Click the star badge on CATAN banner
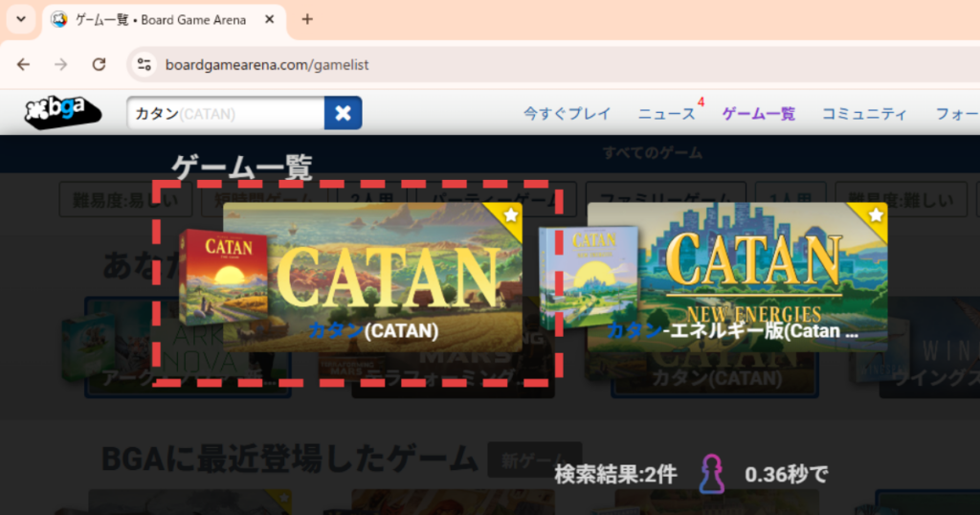This screenshot has height=515, width=980. (x=510, y=215)
